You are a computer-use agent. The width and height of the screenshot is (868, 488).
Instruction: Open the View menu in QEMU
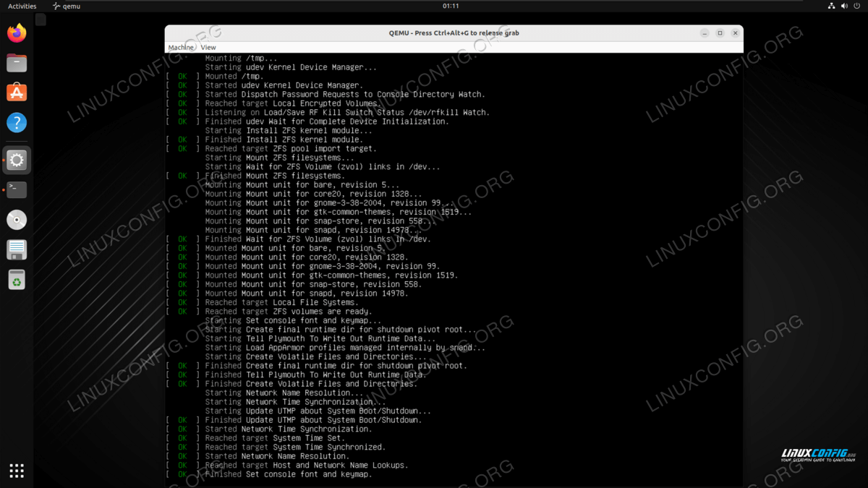coord(208,48)
